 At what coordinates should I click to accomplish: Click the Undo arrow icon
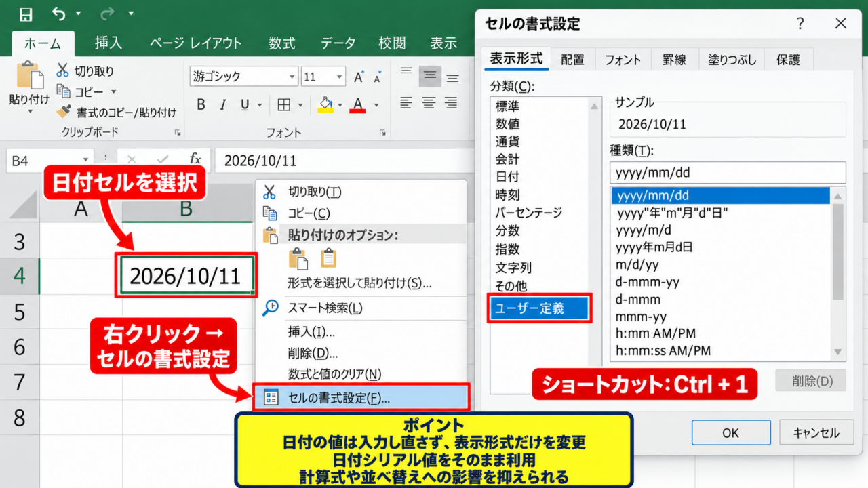point(59,14)
